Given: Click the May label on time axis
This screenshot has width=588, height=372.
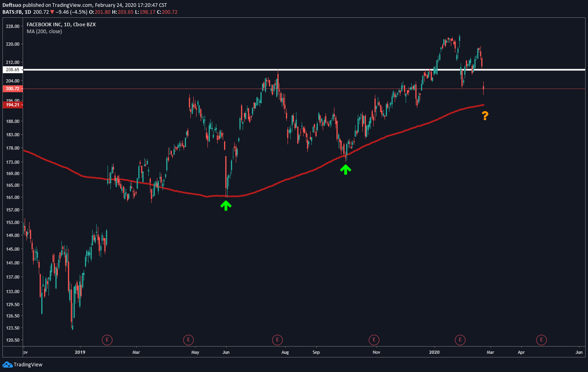Looking at the screenshot, I should [x=195, y=353].
